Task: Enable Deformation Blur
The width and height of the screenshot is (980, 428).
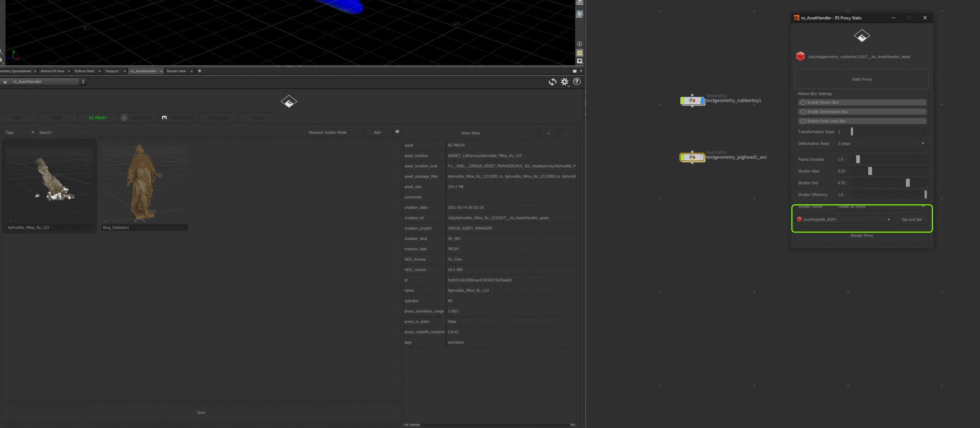Action: pyautogui.click(x=803, y=112)
